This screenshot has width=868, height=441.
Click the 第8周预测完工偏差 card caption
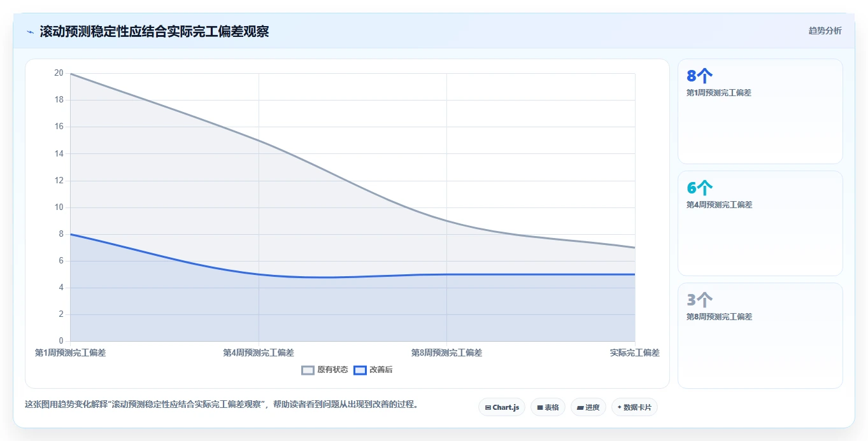tap(719, 317)
